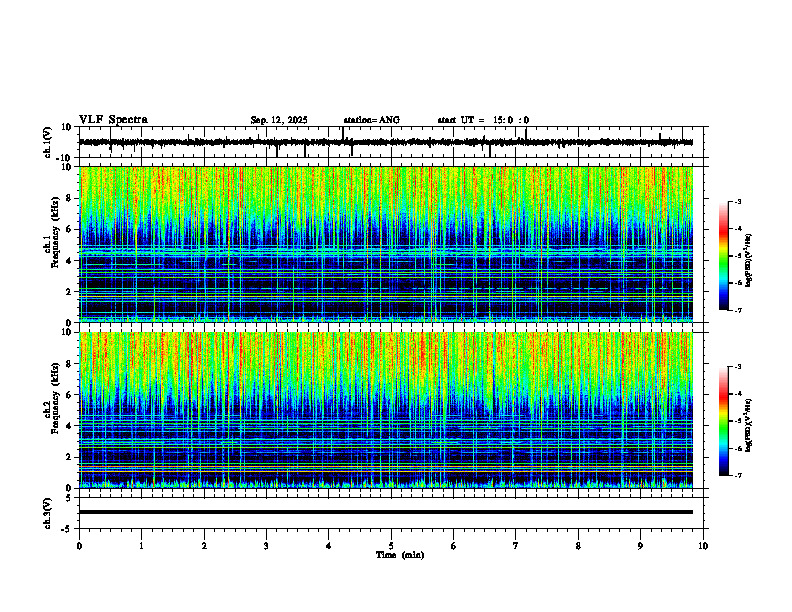The width and height of the screenshot is (792, 612).
Task: Click time axis tick label '5'
Action: pyautogui.click(x=391, y=546)
